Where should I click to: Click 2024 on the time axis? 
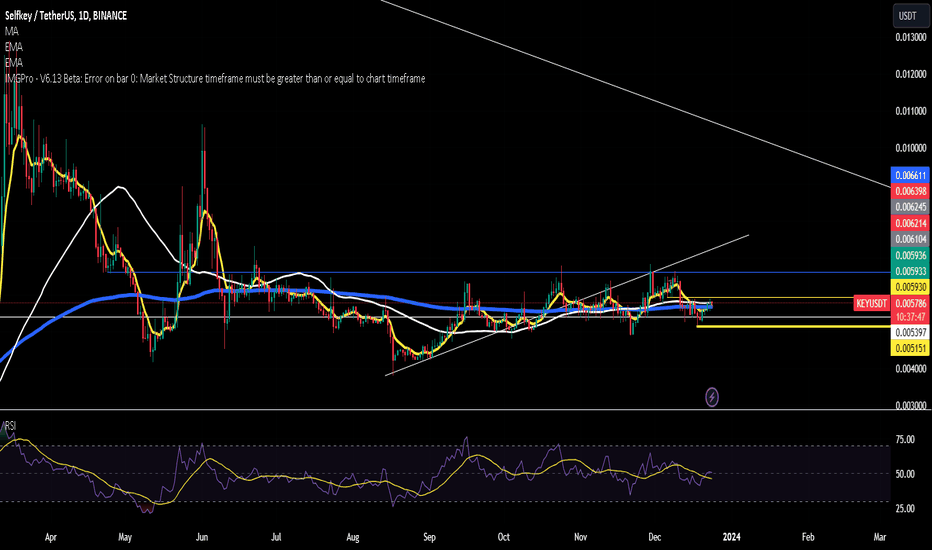(x=731, y=537)
